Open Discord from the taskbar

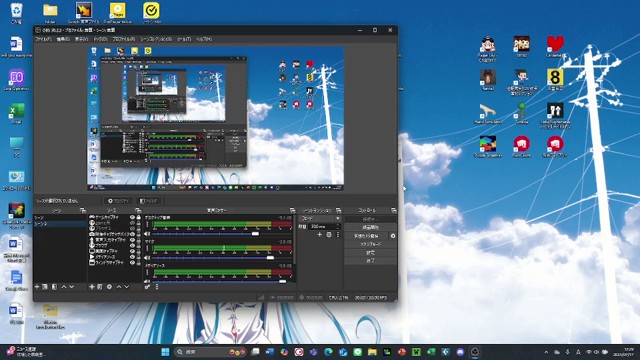[460, 352]
